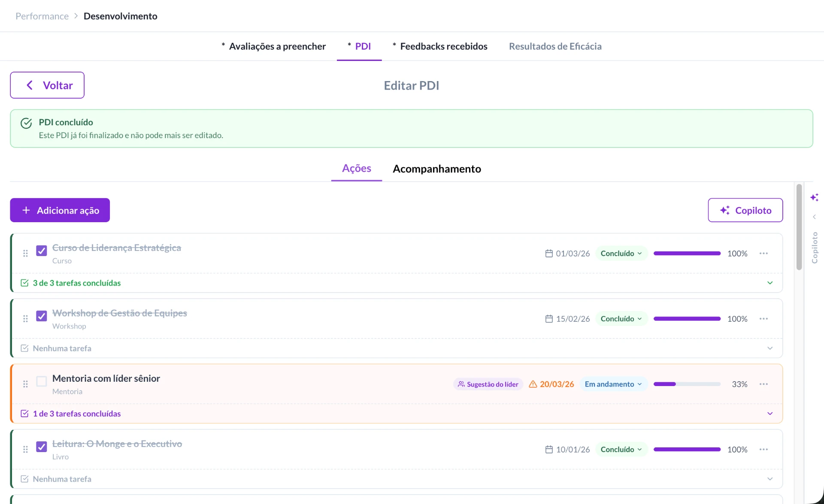Click the sparkle icon above Copiloto side panel
824x504 pixels.
coord(814,197)
